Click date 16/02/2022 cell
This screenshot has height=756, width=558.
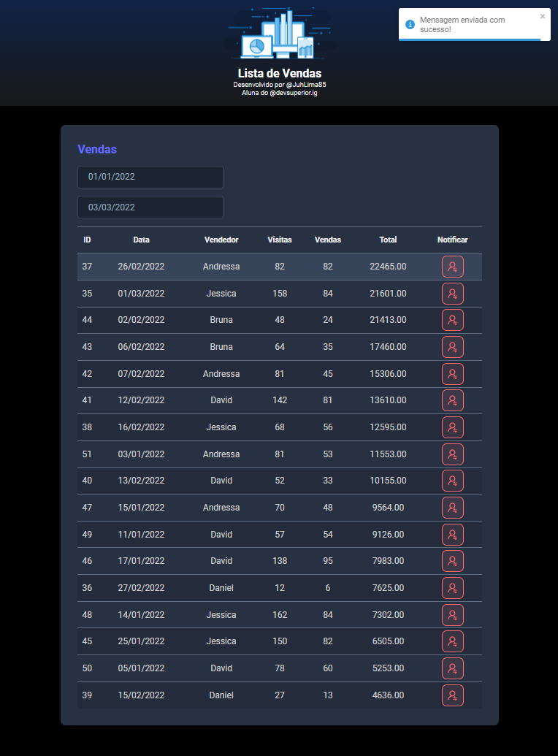(x=141, y=427)
